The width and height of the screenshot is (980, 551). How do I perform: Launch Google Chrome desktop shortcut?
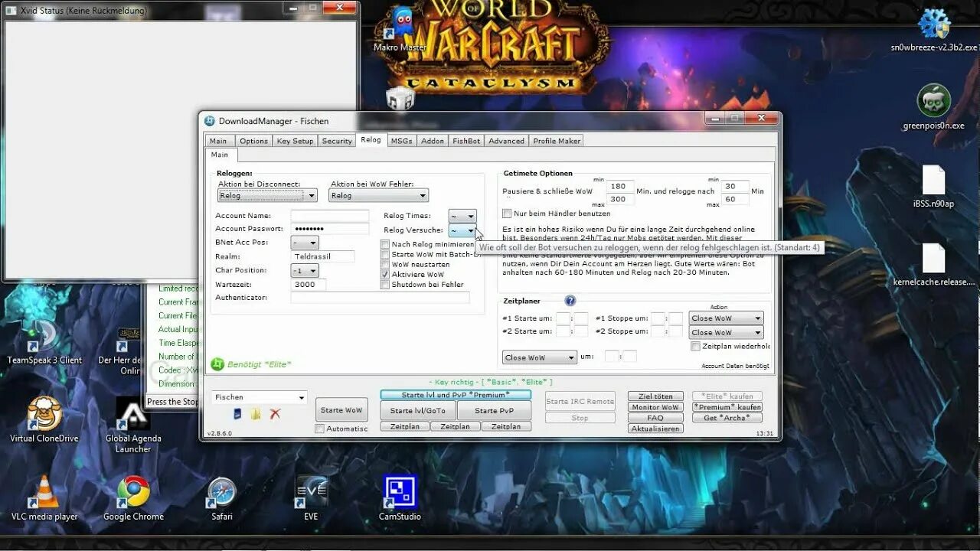tap(133, 498)
